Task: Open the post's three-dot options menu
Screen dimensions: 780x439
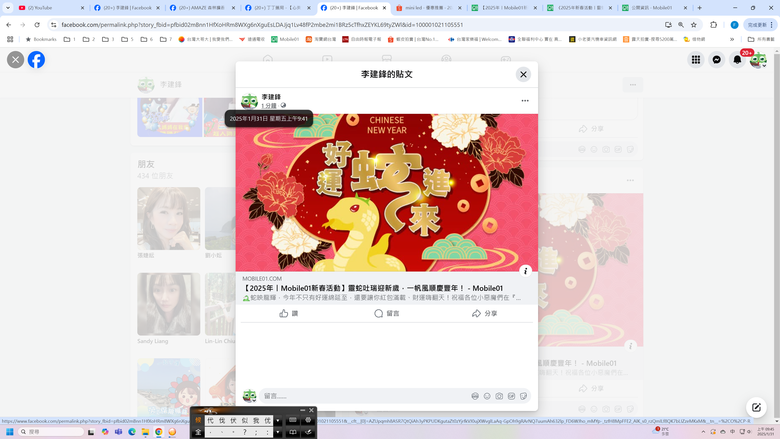Action: (x=525, y=100)
